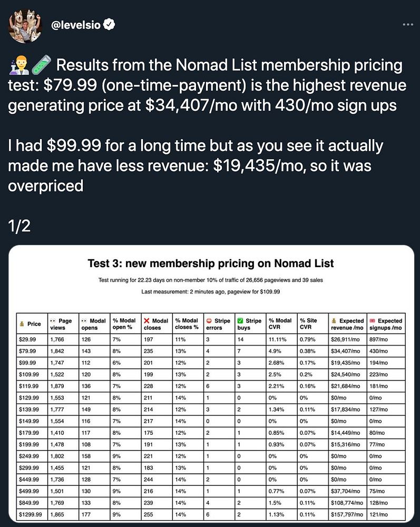Viewport: 420px width, 527px height.
Task: Click the Expected revenue /mo column header
Action: tap(348, 324)
